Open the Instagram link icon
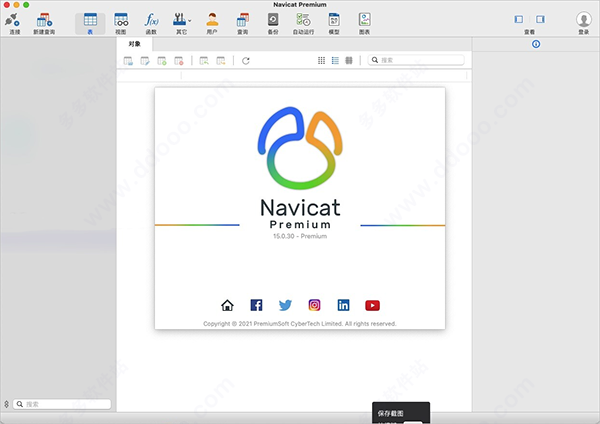Image resolution: width=600 pixels, height=424 pixels. point(314,305)
